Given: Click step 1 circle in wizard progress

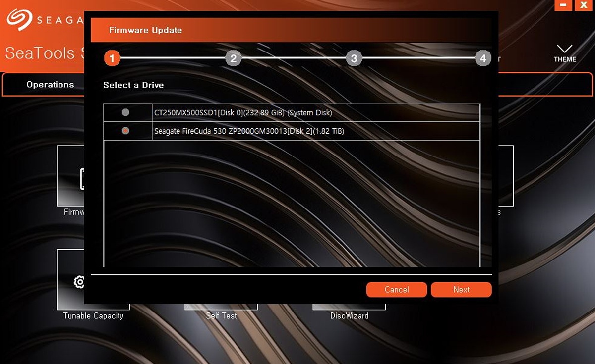Looking at the screenshot, I should point(112,58).
